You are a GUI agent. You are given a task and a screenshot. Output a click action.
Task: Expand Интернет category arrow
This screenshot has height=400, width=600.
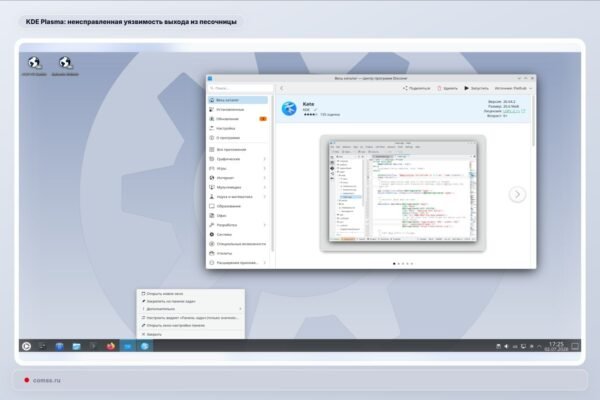coord(264,178)
